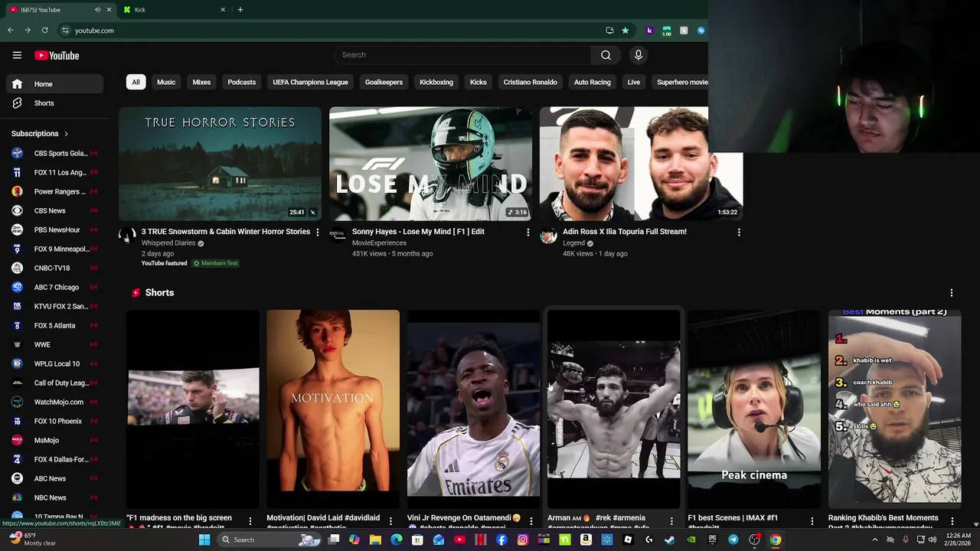Click the YouTube logo

pos(57,55)
